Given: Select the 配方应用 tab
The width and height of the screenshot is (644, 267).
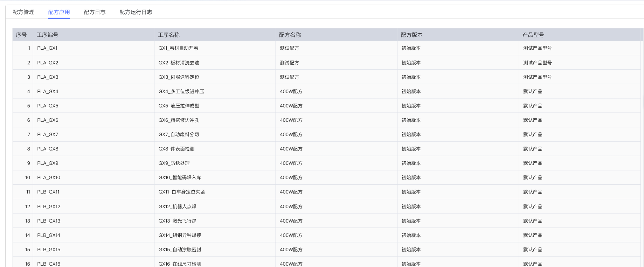Looking at the screenshot, I should pos(59,12).
